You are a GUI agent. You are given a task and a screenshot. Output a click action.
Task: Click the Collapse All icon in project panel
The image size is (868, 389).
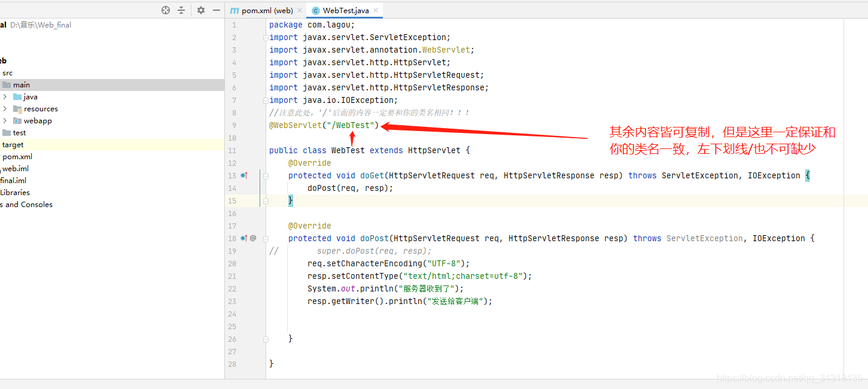click(182, 10)
